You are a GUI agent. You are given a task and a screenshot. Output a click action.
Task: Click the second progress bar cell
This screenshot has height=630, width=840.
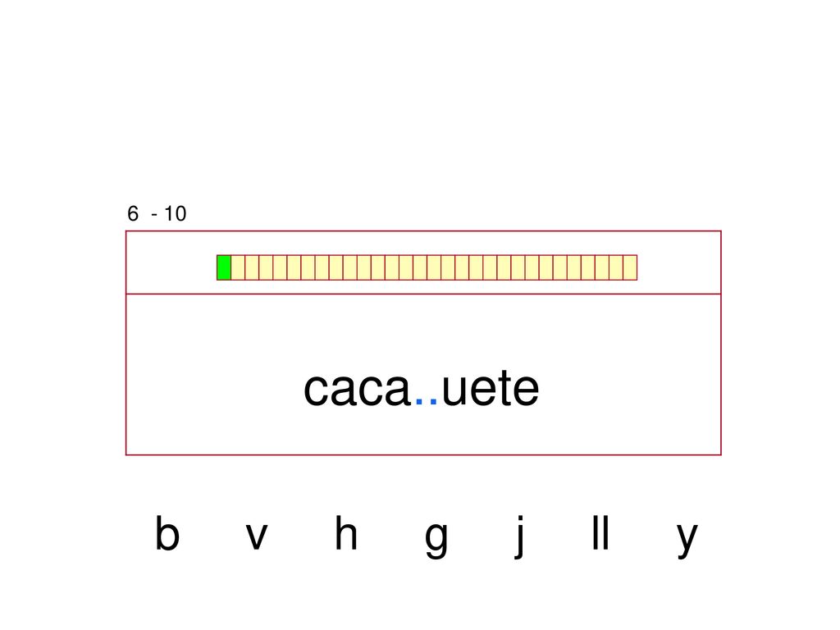click(238, 267)
